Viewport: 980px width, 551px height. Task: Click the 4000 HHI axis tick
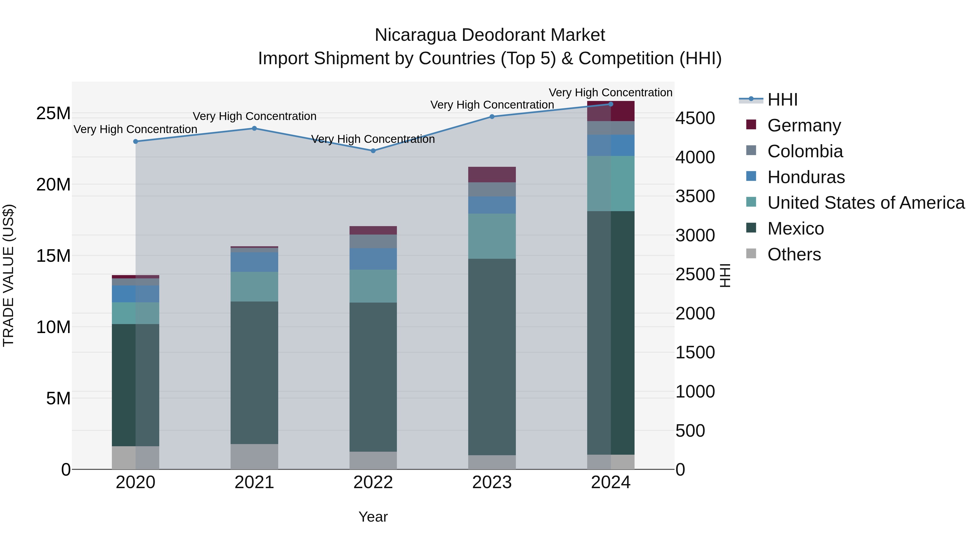tap(695, 158)
